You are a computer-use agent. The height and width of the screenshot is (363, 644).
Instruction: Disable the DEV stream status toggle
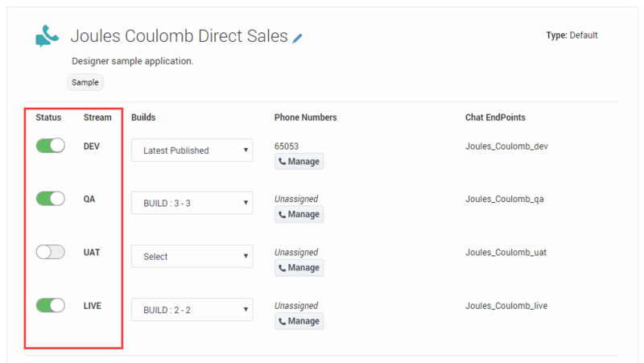point(51,146)
